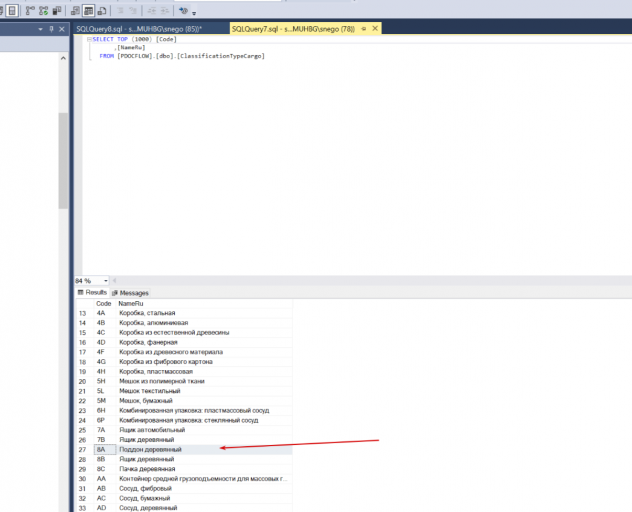Viewport: 632px width, 512px height.
Task: Select cell 'Сосуд, фибровый'
Action: click(204, 489)
